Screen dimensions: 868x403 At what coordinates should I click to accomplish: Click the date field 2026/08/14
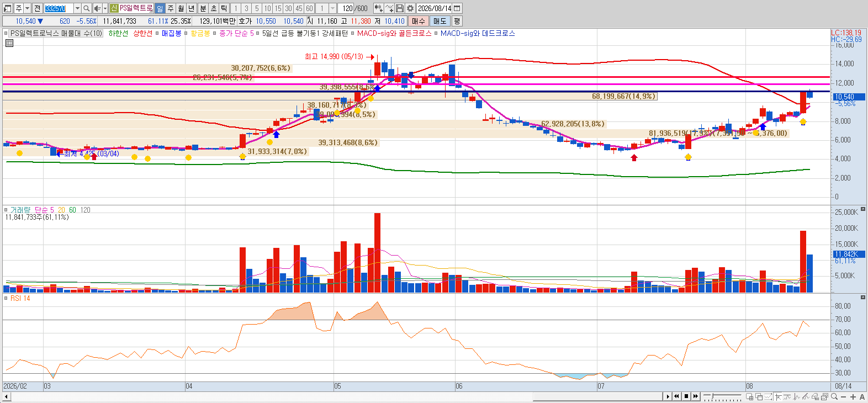coord(435,8)
